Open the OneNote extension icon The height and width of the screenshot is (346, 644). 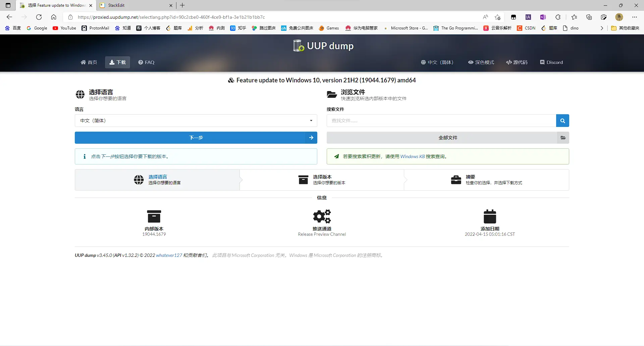(543, 17)
